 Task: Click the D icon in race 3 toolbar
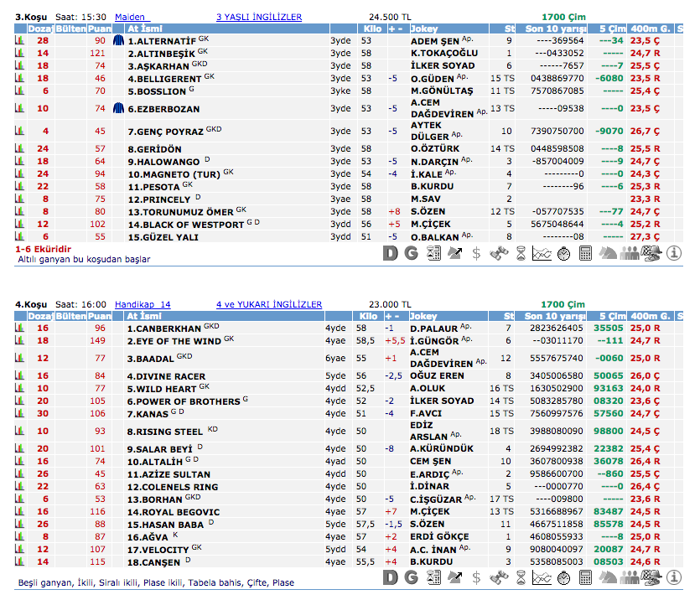coord(390,253)
